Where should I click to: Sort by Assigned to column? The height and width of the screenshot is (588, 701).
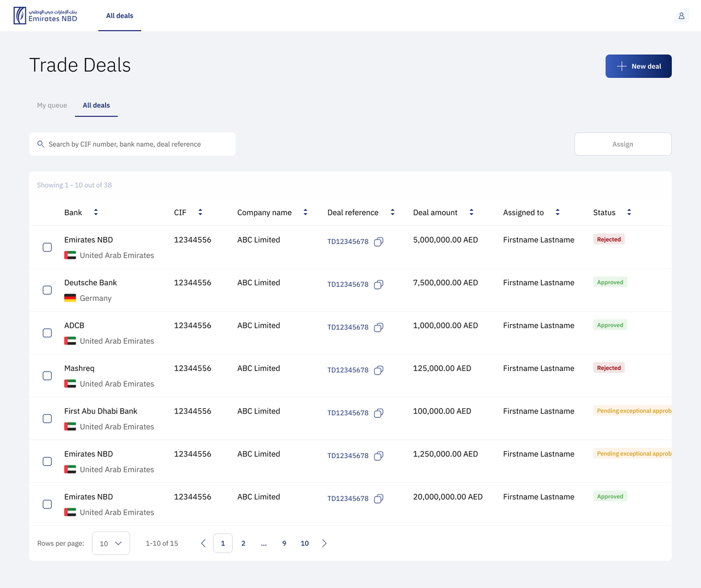coord(557,212)
